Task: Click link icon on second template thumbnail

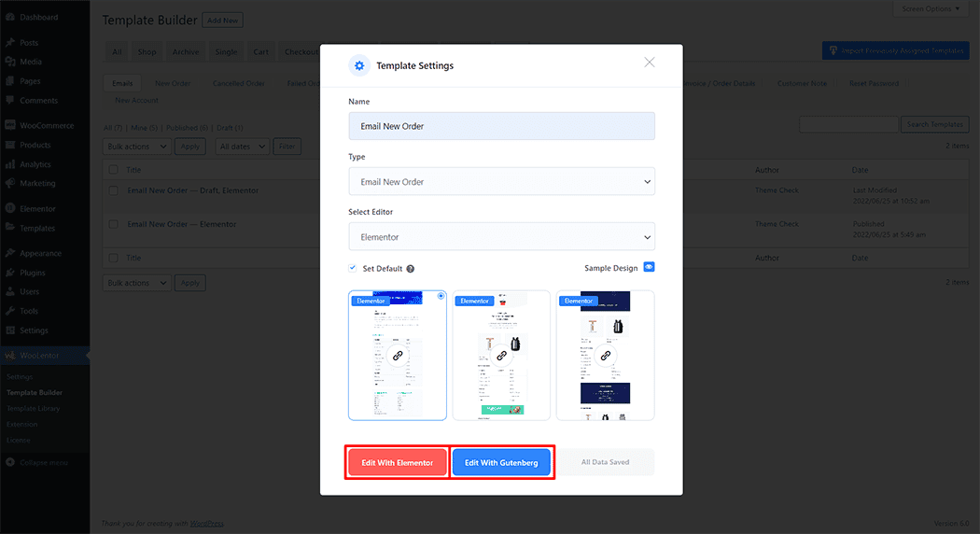Action: coord(501,356)
